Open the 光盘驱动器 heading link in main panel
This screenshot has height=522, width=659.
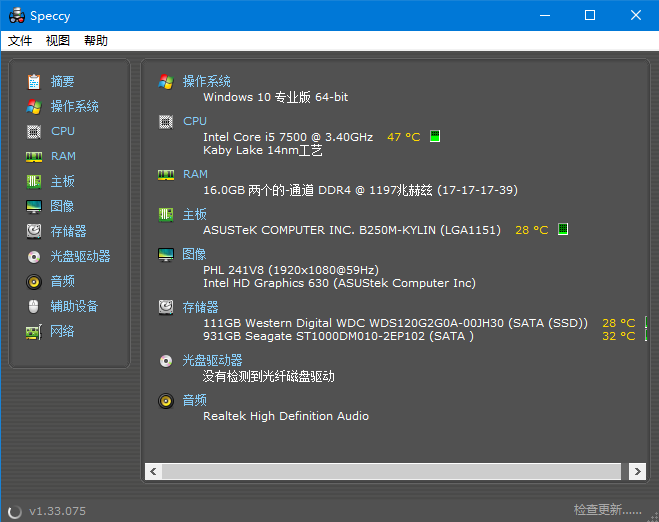coord(212,361)
